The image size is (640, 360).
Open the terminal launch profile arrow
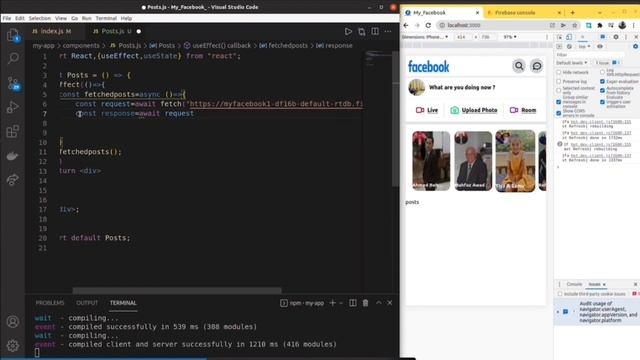341,303
